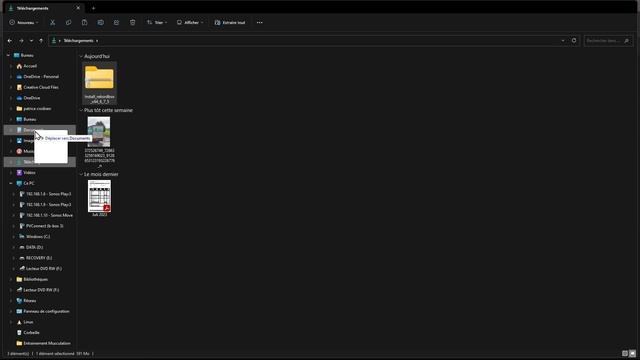The height and width of the screenshot is (360, 640).
Task: Click Téléchargements breadcrumb in address bar
Action: click(78, 41)
